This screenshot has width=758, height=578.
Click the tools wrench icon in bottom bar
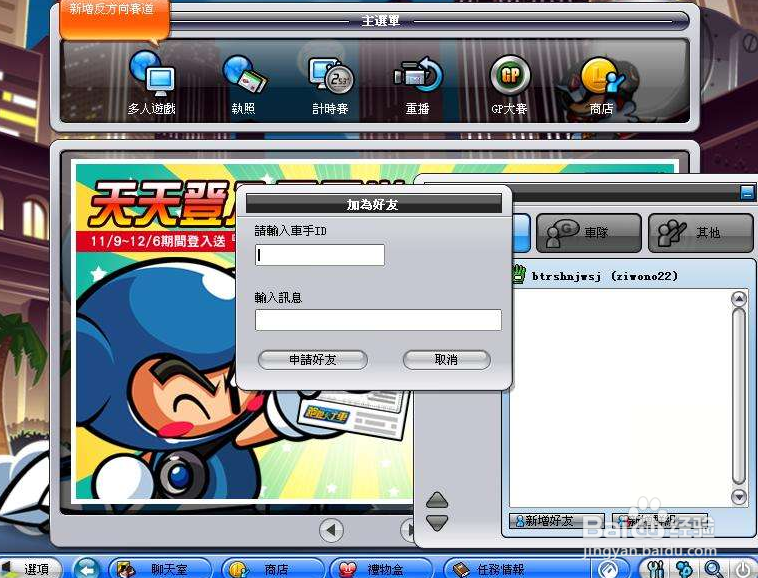click(656, 569)
